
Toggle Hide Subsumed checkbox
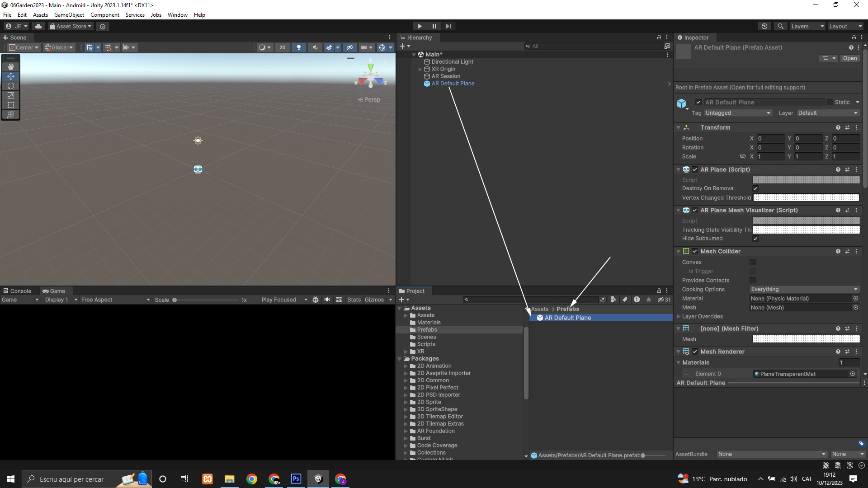pos(755,239)
